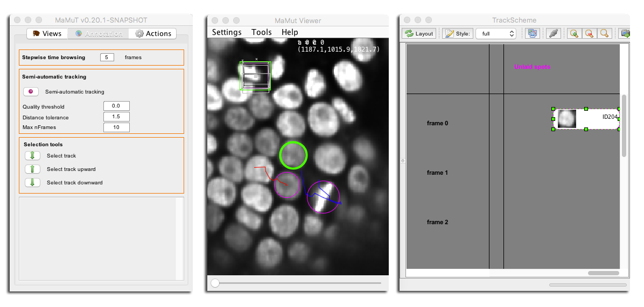Click the coordinates text in MaMuT Viewer
This screenshot has width=644, height=307.
pos(339,49)
